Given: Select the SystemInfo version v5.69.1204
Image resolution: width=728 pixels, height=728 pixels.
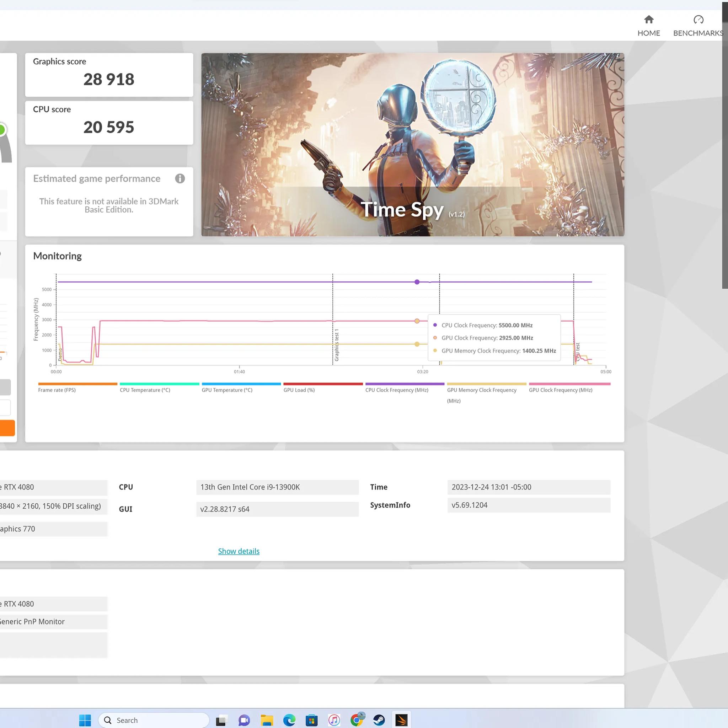Looking at the screenshot, I should click(x=529, y=505).
